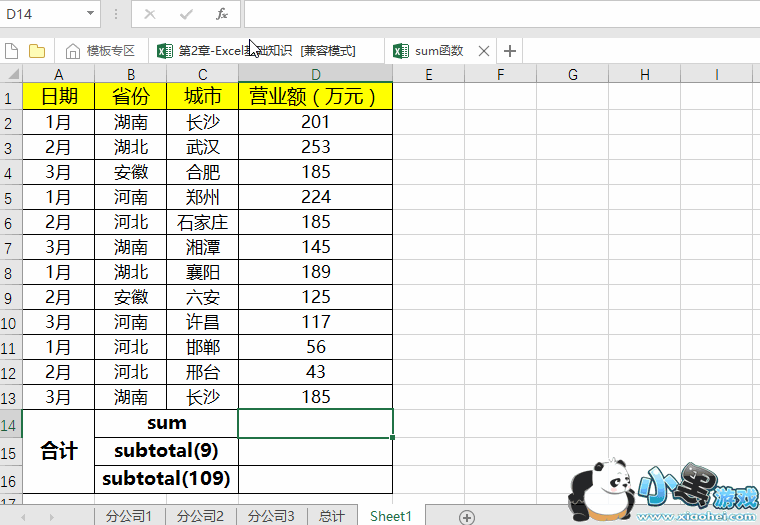Viewport: 760px width, 525px height.
Task: Click the 郑州 city cell
Action: 203,197
